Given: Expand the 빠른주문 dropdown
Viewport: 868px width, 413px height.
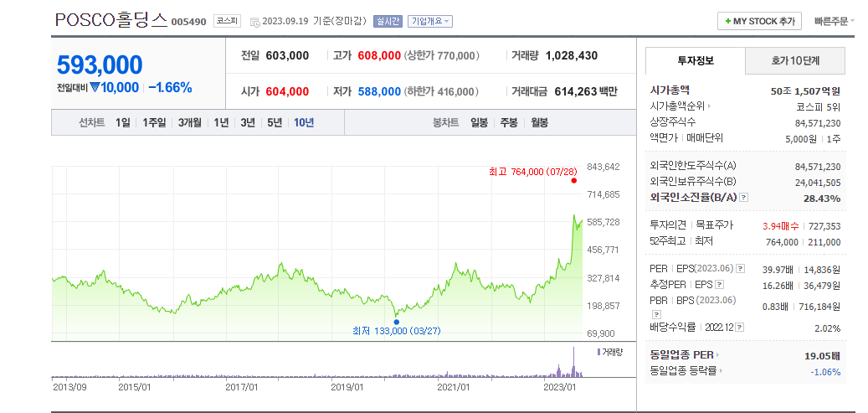Looking at the screenshot, I should (x=835, y=22).
